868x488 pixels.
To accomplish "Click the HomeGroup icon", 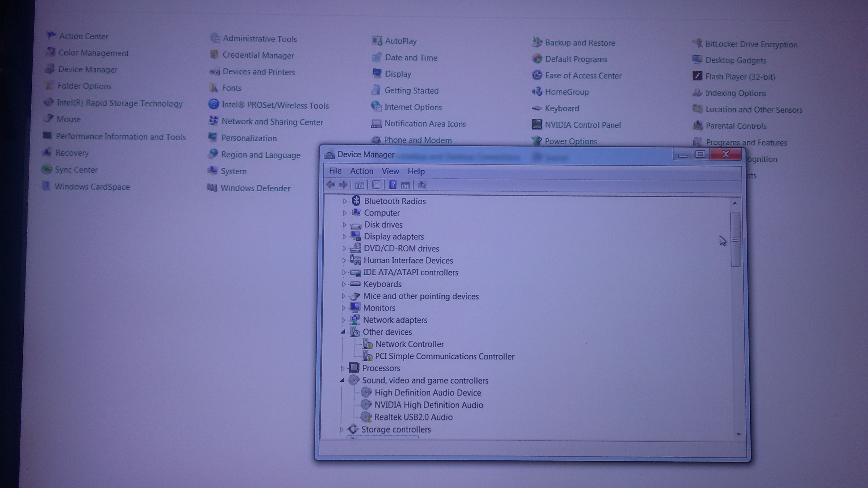I will pos(537,92).
